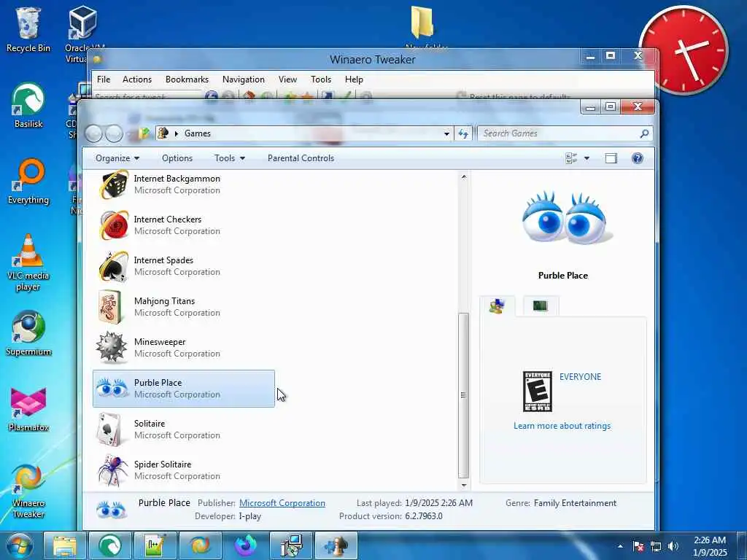Click the taskbar clock showing 2:26 AM
This screenshot has width=747, height=560.
(710, 545)
